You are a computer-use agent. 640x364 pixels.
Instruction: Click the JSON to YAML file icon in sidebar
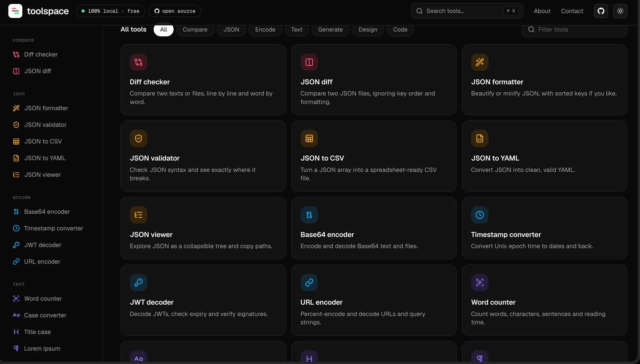click(x=16, y=158)
